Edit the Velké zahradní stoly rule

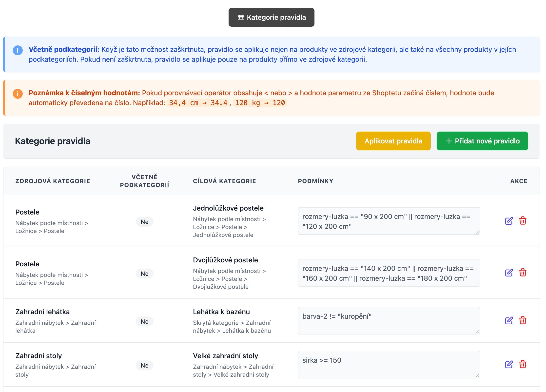(x=509, y=364)
